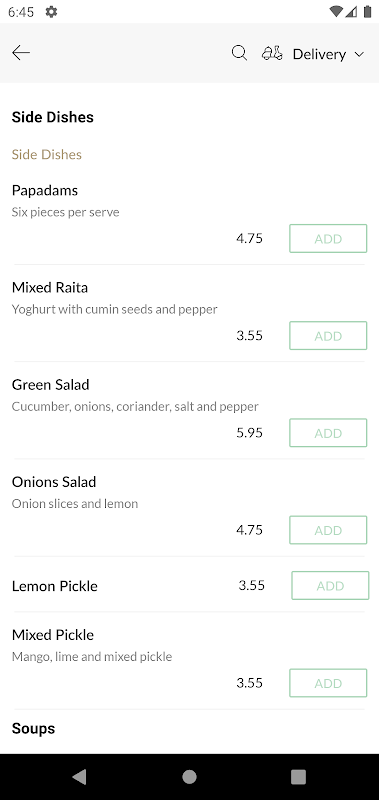Image resolution: width=379 pixels, height=800 pixels.
Task: Tap the Android back navigation triangle
Action: 79,777
